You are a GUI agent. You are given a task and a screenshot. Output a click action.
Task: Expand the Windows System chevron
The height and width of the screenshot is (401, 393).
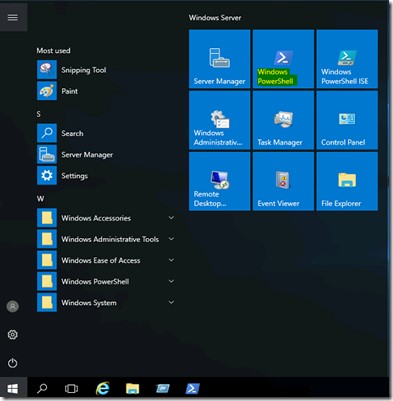point(171,302)
